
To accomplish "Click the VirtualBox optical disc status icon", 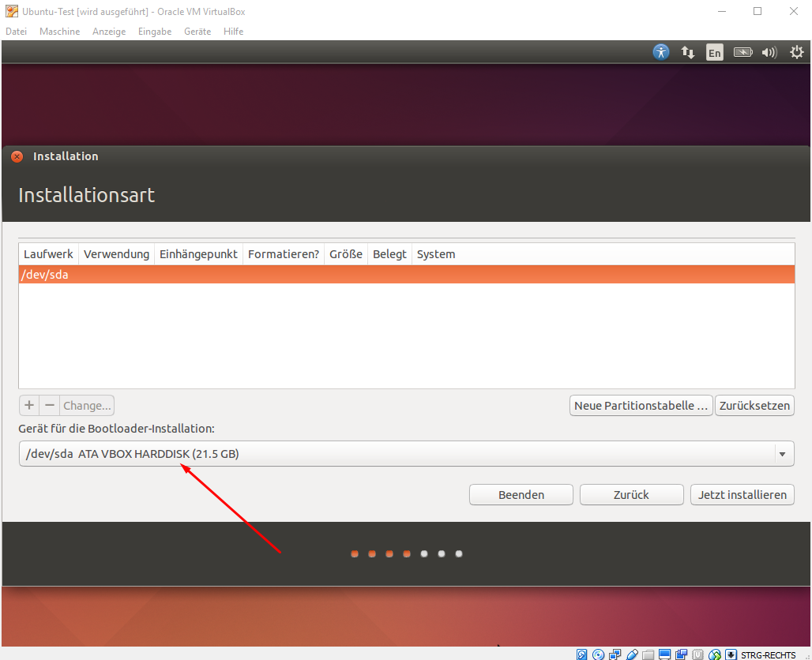I will pos(599,654).
